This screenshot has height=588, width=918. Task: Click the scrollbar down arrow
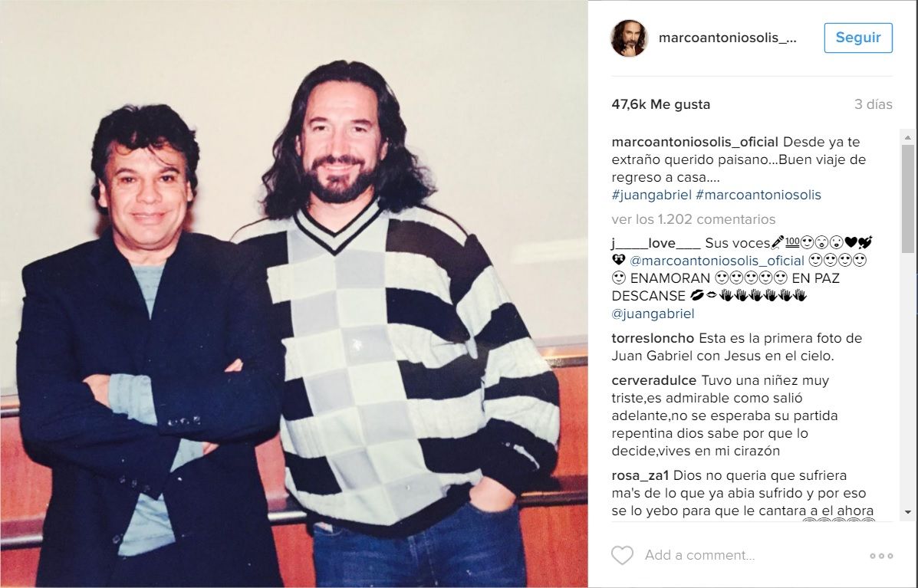pyautogui.click(x=907, y=512)
